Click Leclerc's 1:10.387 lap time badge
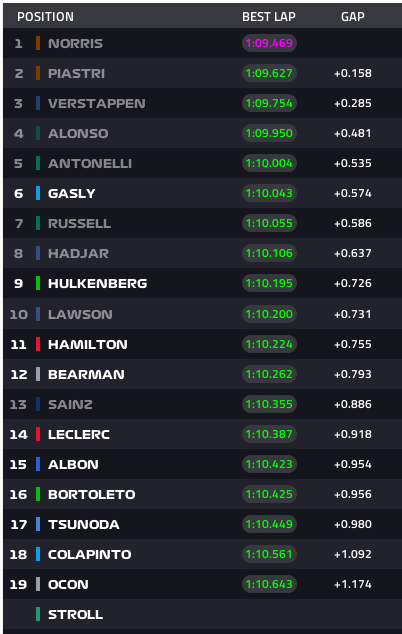Screen dimensions: 402x634 [269, 434]
